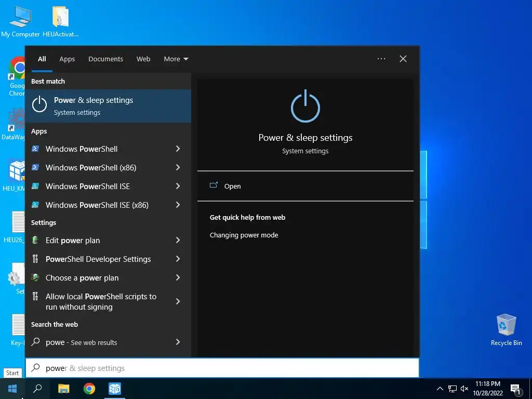The image size is (532, 399).
Task: Switch to the Web search tab
Action: [x=143, y=59]
